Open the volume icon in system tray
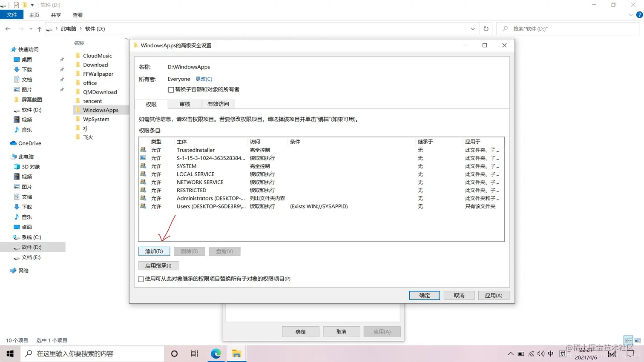Image resolution: width=644 pixels, height=362 pixels. coord(541,353)
